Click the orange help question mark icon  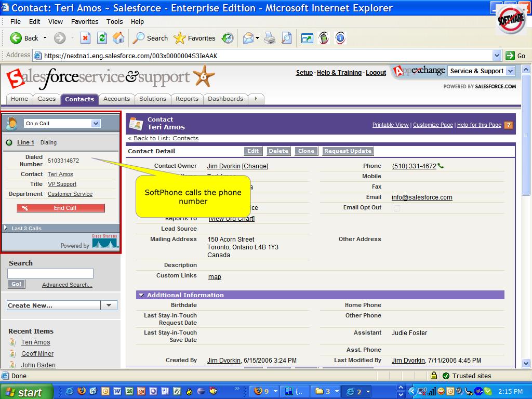508,125
